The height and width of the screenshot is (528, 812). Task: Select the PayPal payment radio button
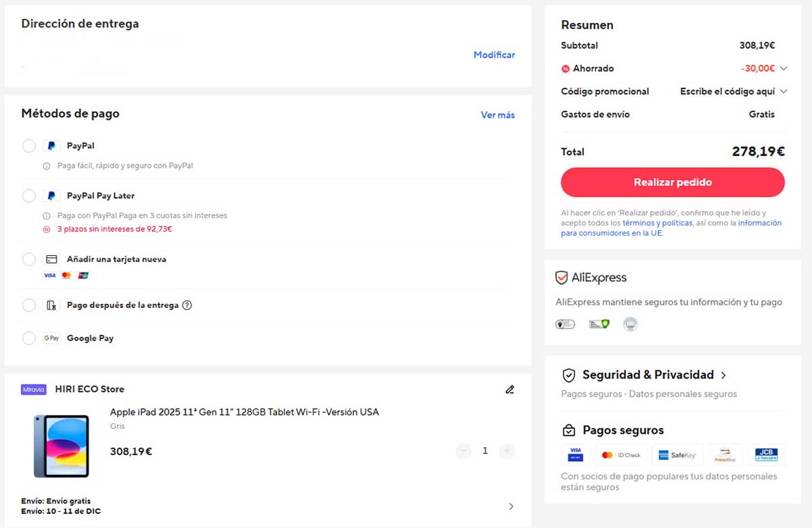click(x=28, y=146)
